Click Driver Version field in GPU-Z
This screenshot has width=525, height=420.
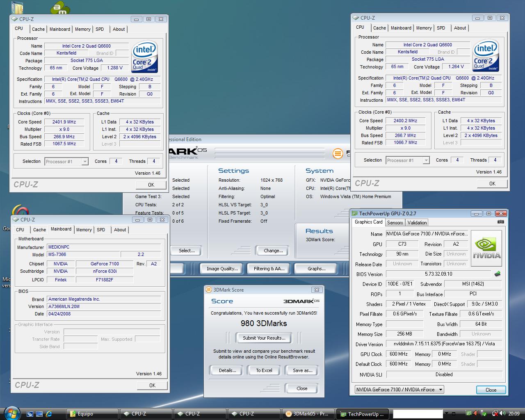point(444,344)
